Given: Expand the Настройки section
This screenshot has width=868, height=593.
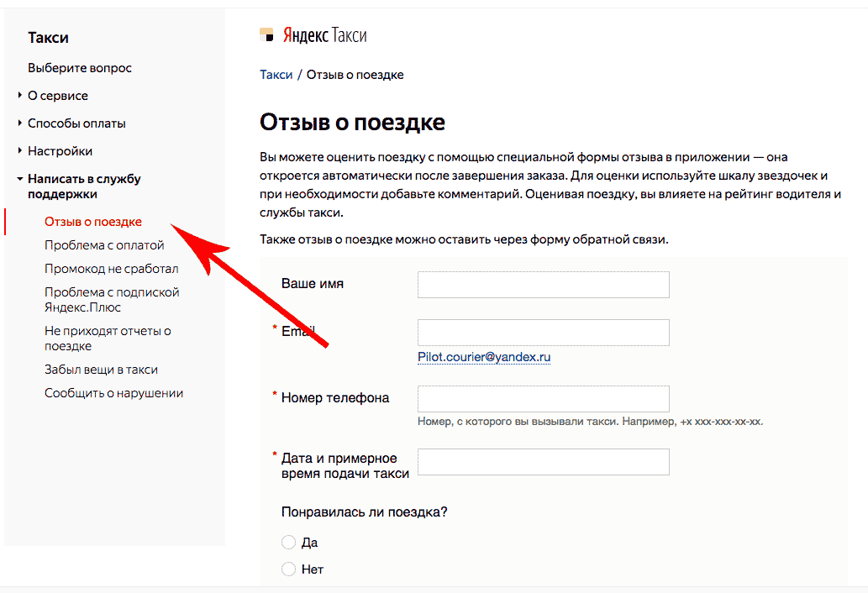Looking at the screenshot, I should point(60,151).
